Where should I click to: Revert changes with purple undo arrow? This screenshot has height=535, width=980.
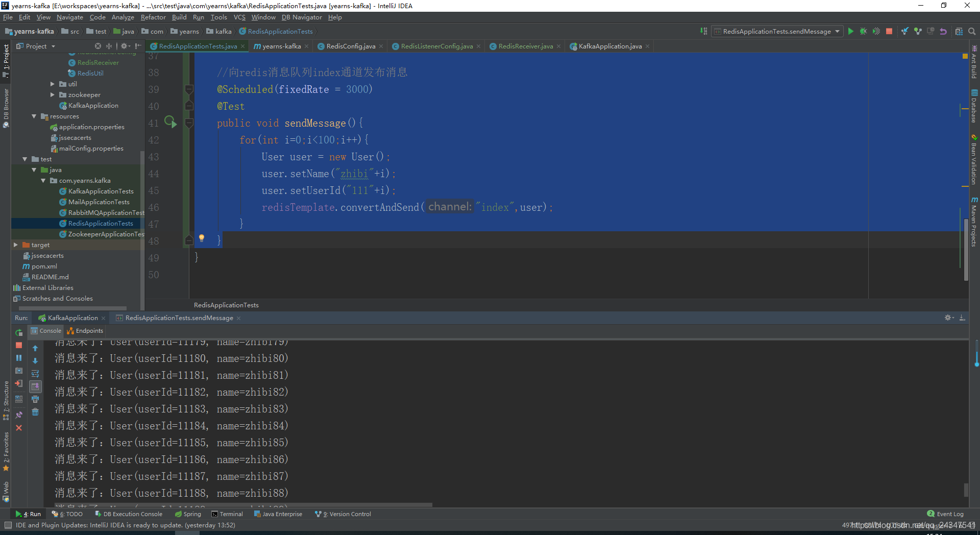(x=943, y=31)
